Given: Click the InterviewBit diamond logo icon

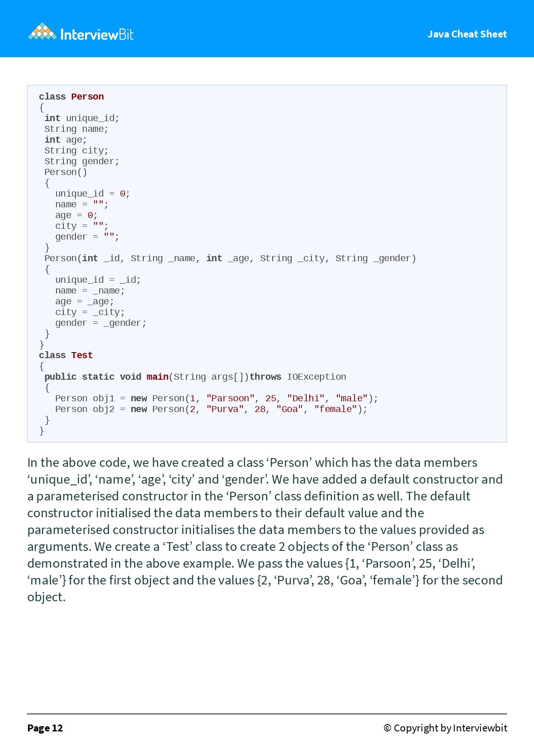Looking at the screenshot, I should pyautogui.click(x=42, y=31).
